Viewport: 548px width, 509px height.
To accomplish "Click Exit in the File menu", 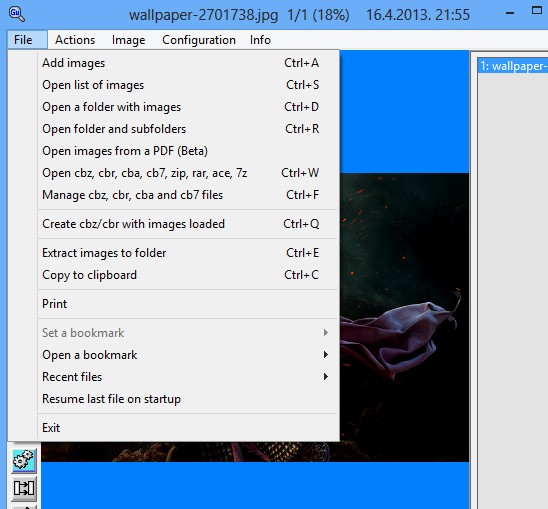I will [x=189, y=428].
